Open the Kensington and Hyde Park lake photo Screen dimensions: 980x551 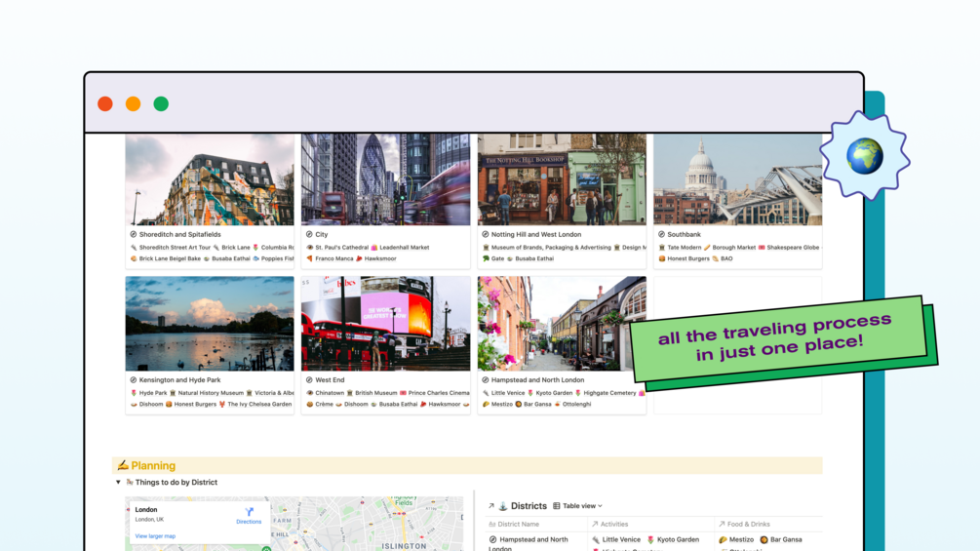(210, 324)
